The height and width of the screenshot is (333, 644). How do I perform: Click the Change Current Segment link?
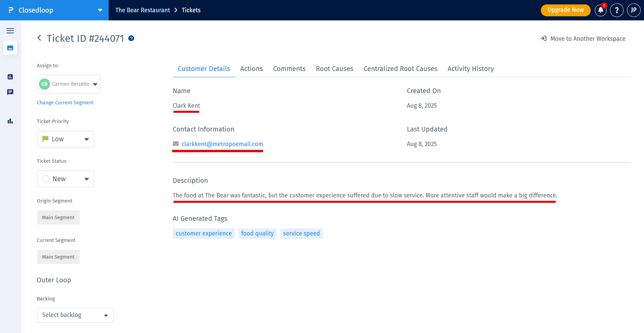click(x=65, y=103)
